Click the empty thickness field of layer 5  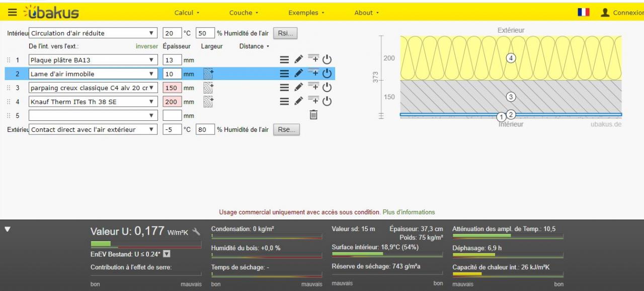click(172, 115)
